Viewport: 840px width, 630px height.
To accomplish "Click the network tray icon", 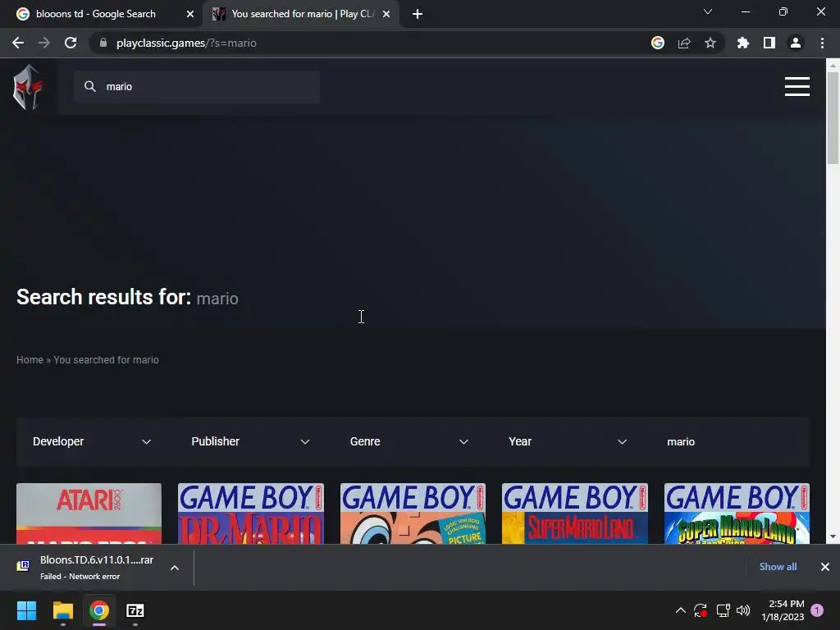I will (723, 610).
